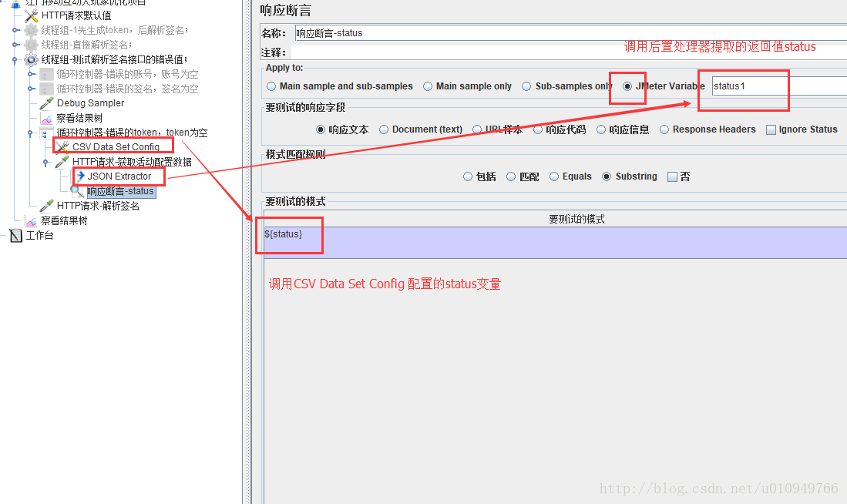Choose 响应信息 response field

[x=601, y=129]
